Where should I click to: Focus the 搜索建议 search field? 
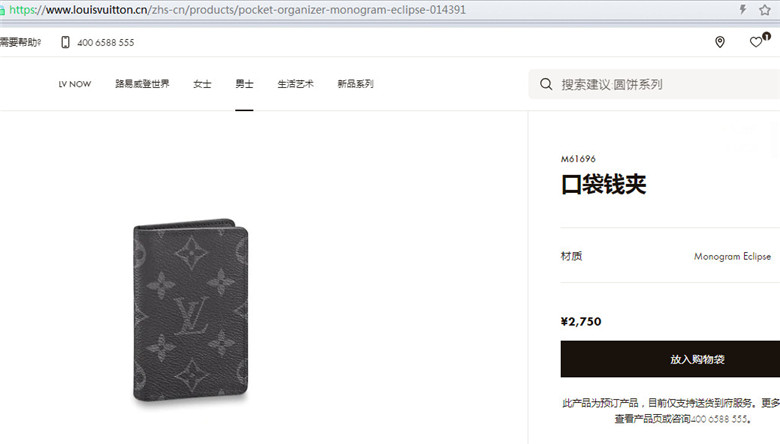click(x=654, y=84)
